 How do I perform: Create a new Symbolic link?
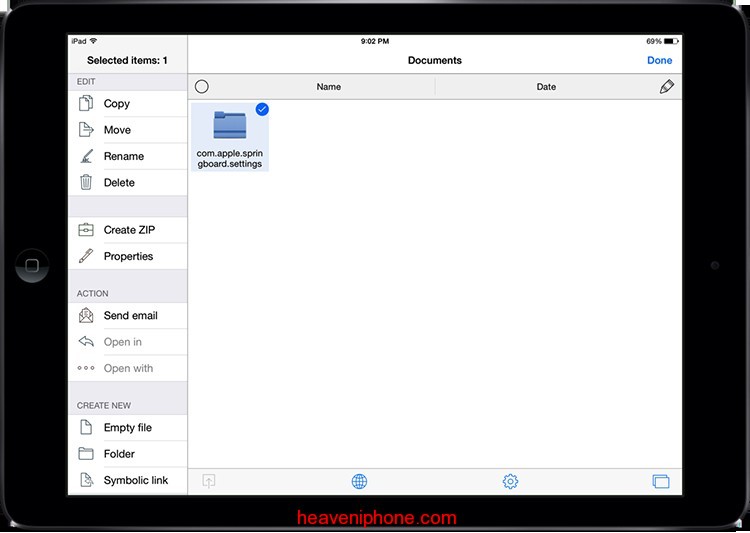point(135,480)
